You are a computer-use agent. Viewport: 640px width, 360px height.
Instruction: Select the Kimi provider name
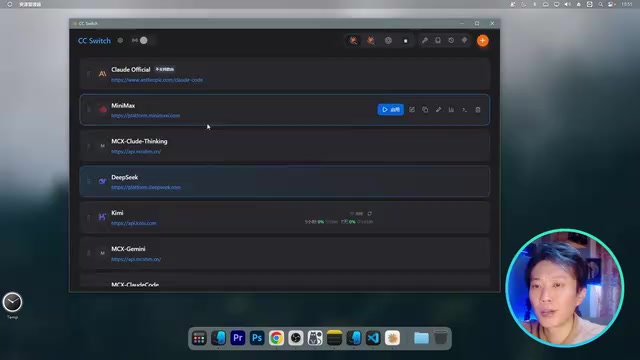(x=117, y=213)
